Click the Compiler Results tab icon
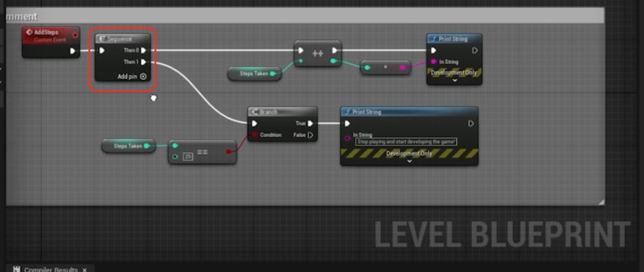 pyautogui.click(x=17, y=269)
